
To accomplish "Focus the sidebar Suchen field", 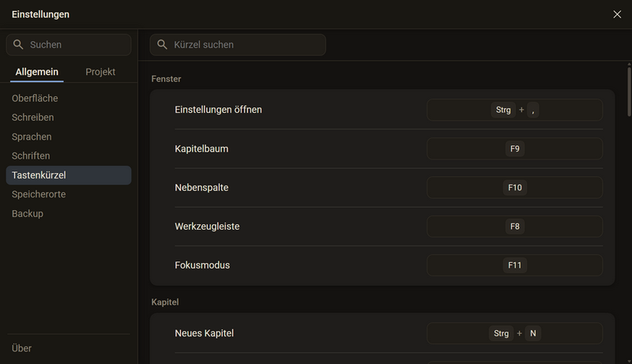I will [69, 45].
